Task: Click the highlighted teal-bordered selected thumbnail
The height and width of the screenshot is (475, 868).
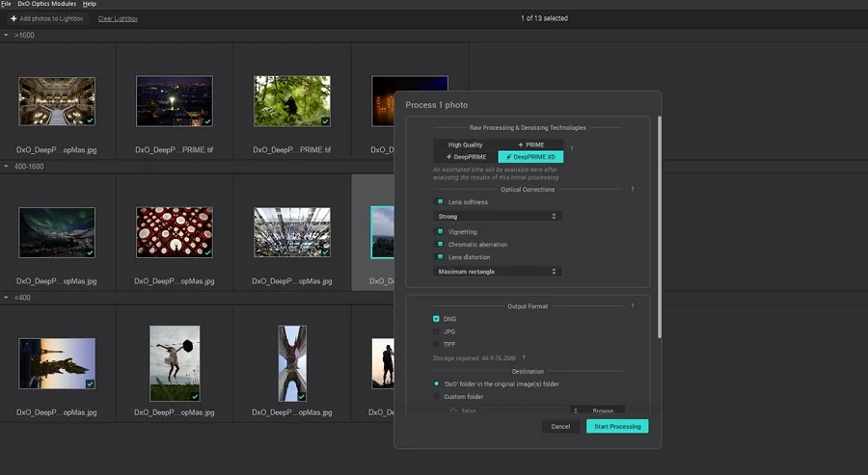Action: pos(382,232)
